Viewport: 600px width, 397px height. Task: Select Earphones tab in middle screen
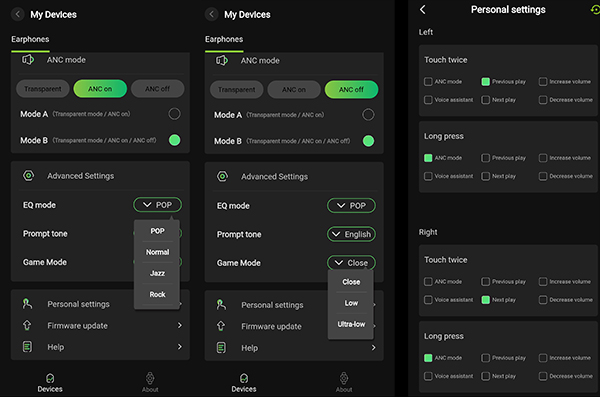pos(224,39)
